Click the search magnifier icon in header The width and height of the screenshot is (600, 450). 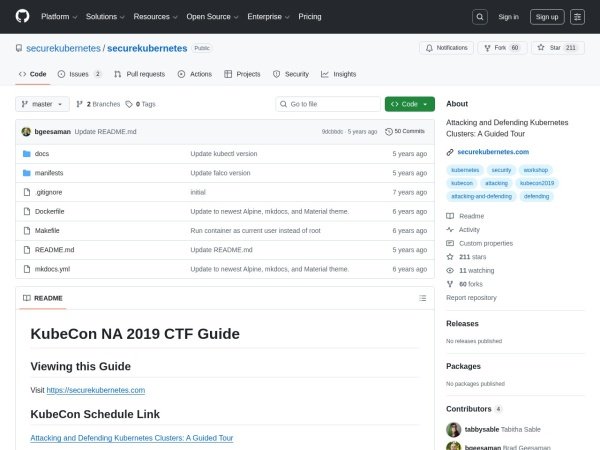[480, 17]
